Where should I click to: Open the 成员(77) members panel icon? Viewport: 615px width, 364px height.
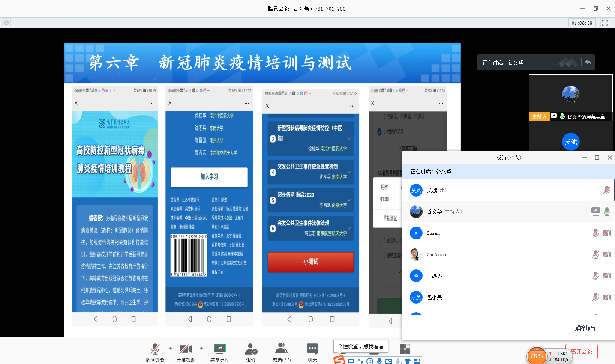click(x=281, y=349)
